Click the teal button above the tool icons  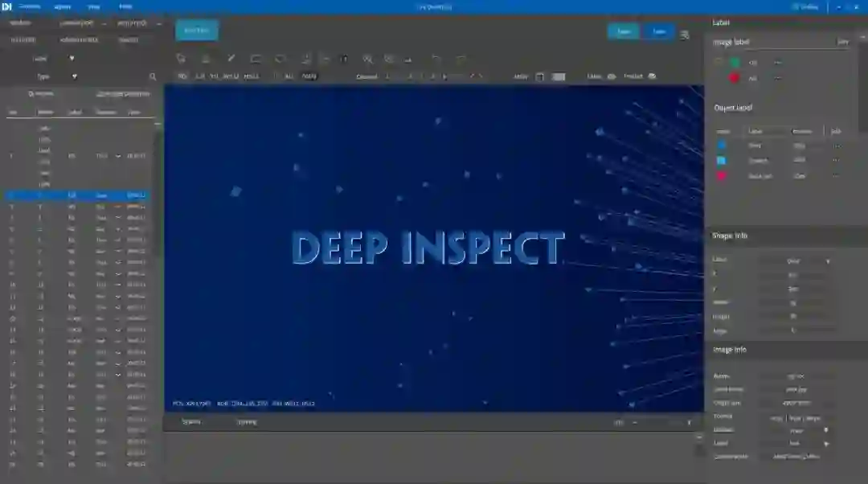[x=197, y=31]
